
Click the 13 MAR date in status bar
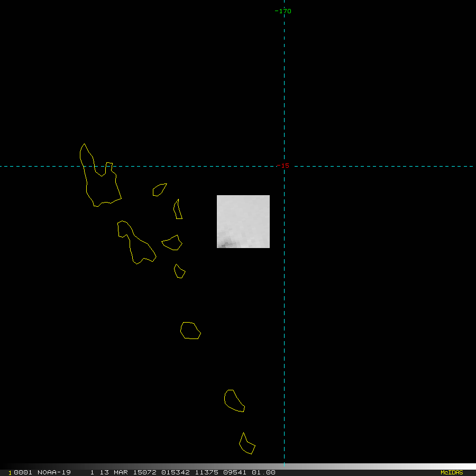point(114,472)
